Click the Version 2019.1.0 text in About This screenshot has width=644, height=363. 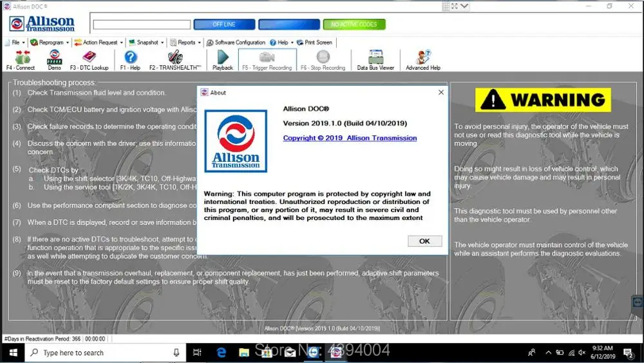pyautogui.click(x=345, y=123)
